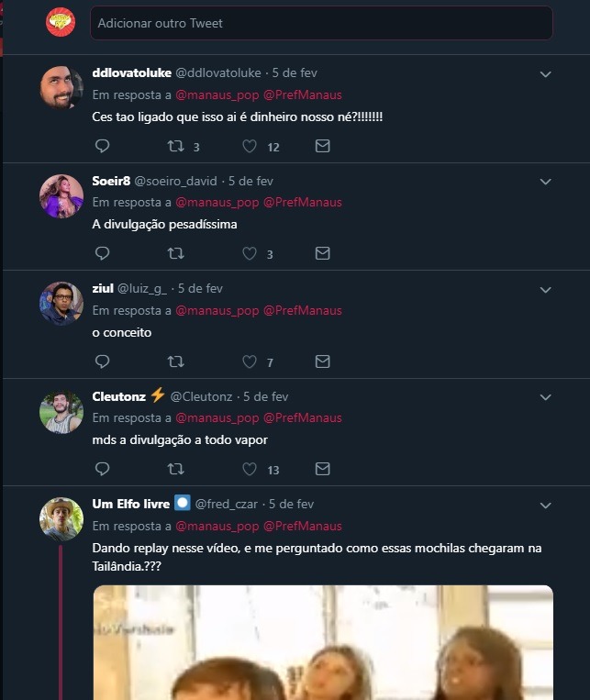Screen dimensions: 590x700
Task: Open @manaus_pop mention in ziul's reply
Action: 217,310
